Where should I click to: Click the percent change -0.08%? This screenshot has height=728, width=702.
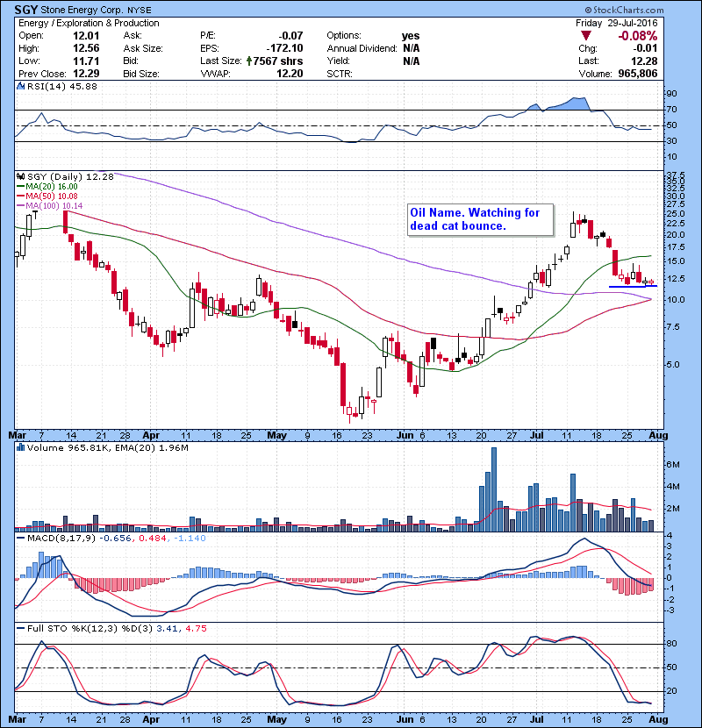coord(637,36)
